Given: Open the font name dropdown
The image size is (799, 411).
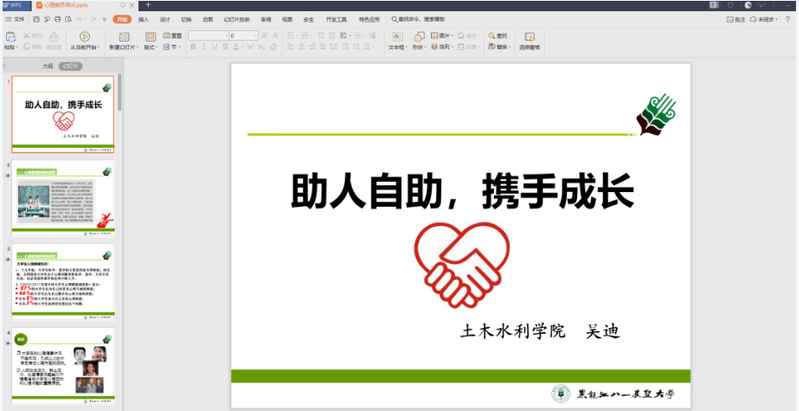Looking at the screenshot, I should (x=222, y=35).
